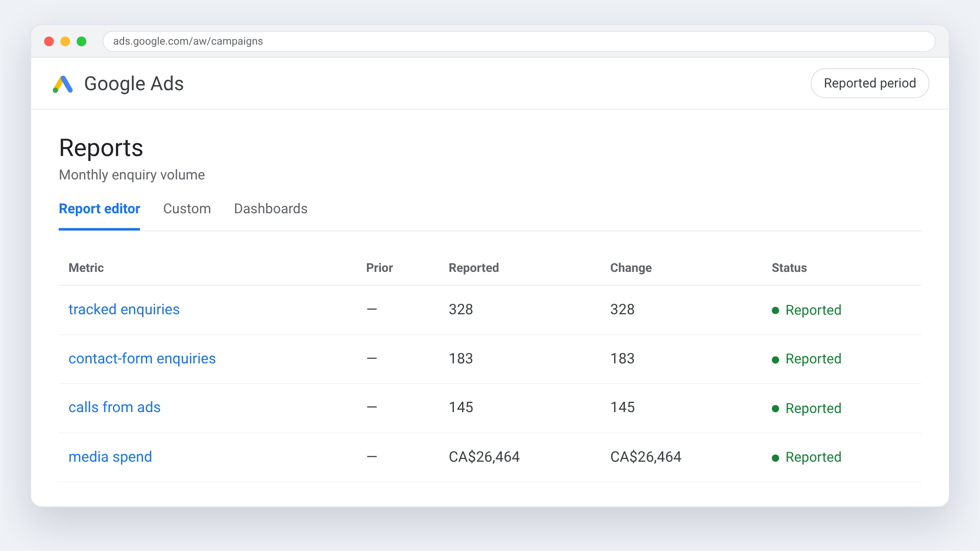Close the window with the red button
Image resolution: width=980 pixels, height=551 pixels.
pos(49,41)
